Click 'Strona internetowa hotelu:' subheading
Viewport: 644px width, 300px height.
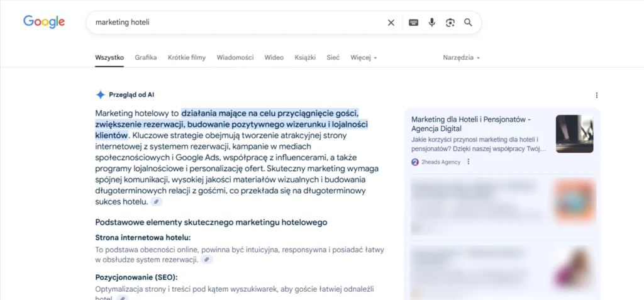click(143, 238)
